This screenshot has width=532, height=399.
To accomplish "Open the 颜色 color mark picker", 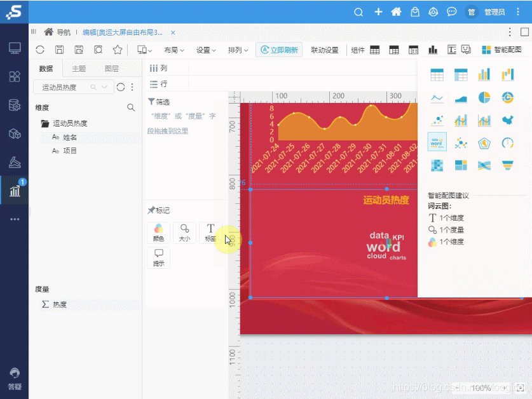I will 159,232.
